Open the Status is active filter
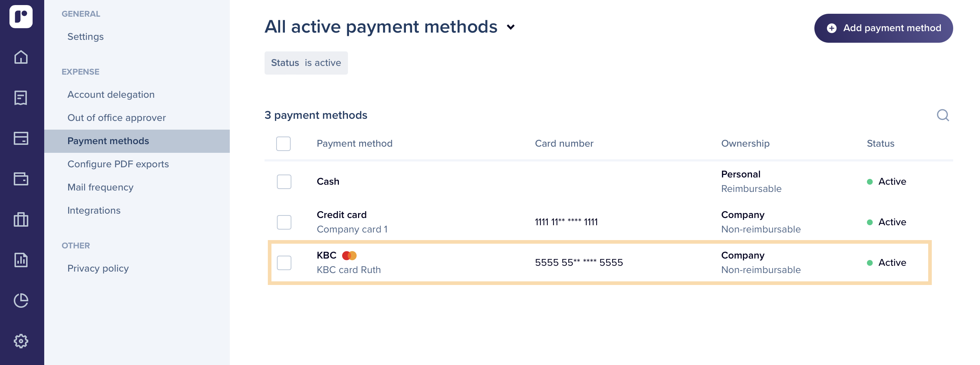The width and height of the screenshot is (980, 365). click(306, 63)
